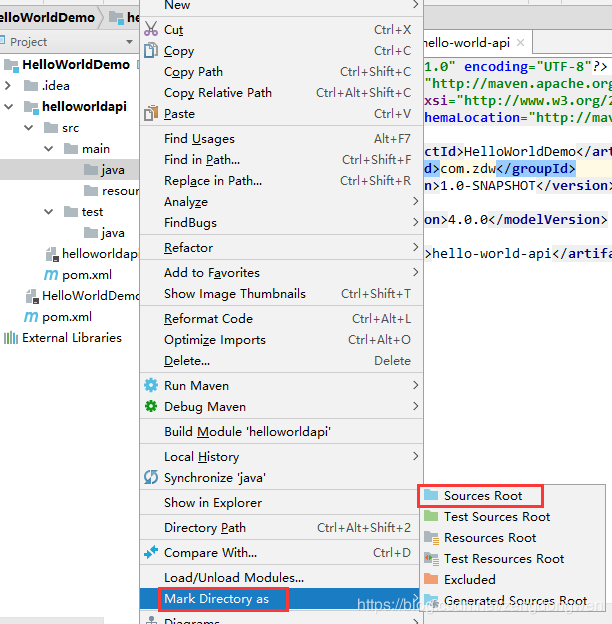
Task: Click the Paste clipboard icon
Action: [x=151, y=113]
